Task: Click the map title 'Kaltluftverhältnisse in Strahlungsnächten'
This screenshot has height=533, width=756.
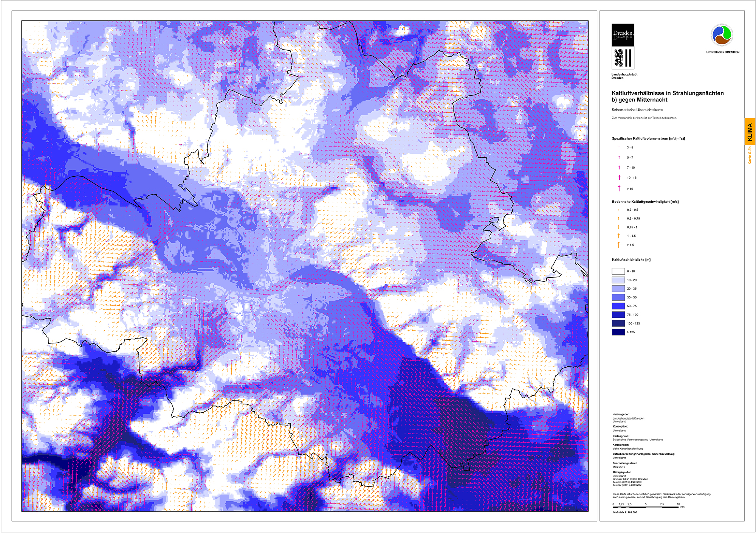Action: pos(668,93)
